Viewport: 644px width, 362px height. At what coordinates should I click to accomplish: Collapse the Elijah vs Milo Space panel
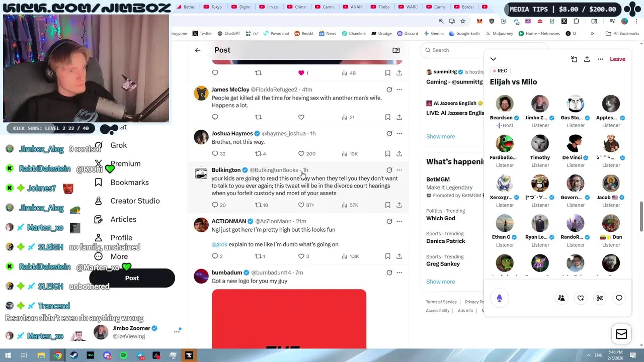pos(493,59)
